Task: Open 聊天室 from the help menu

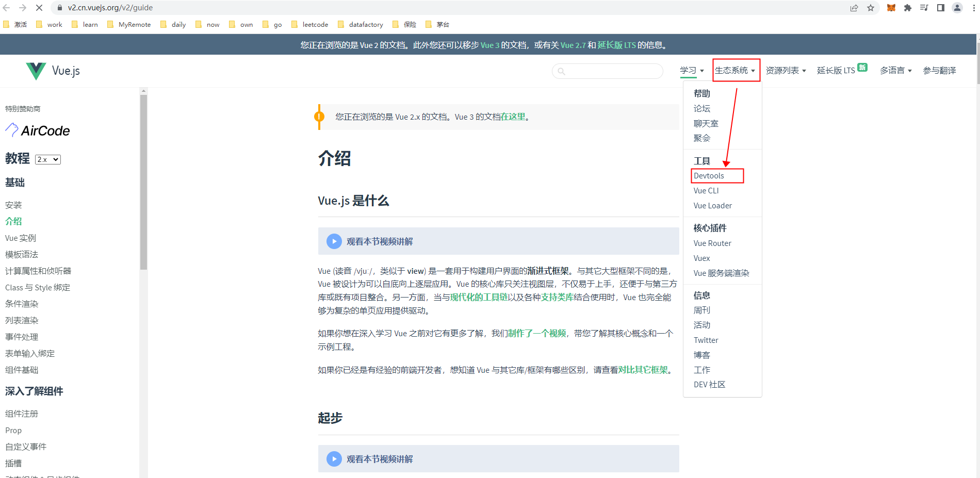Action: (706, 123)
